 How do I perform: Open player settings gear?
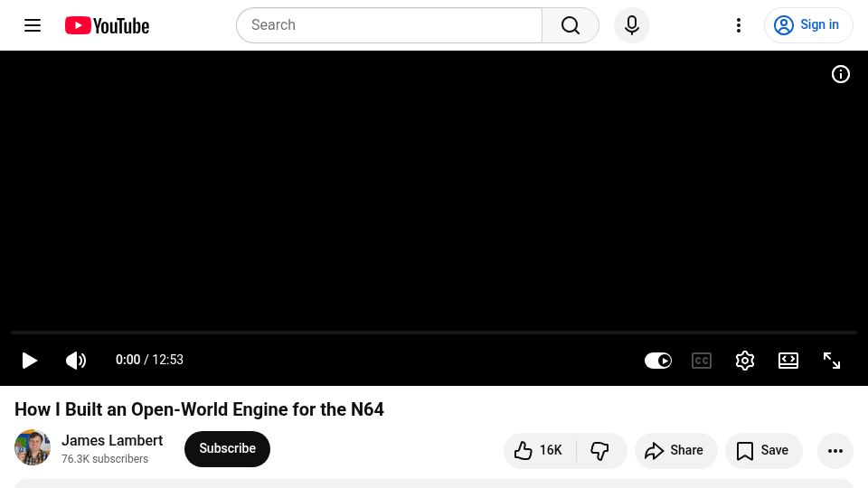click(x=744, y=361)
